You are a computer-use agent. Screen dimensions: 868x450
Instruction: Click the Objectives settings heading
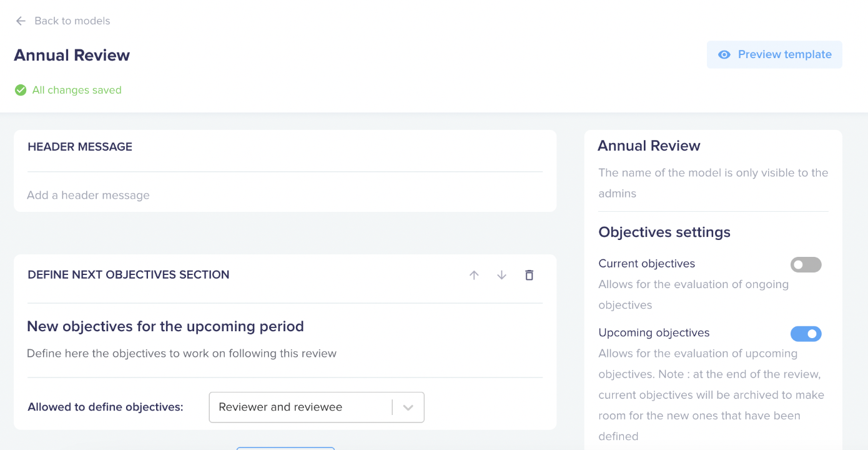click(x=664, y=232)
